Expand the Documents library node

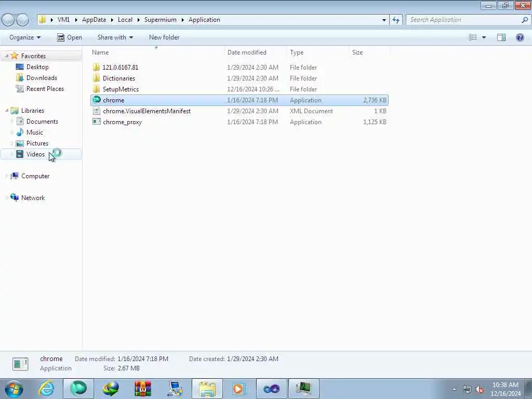click(x=12, y=121)
